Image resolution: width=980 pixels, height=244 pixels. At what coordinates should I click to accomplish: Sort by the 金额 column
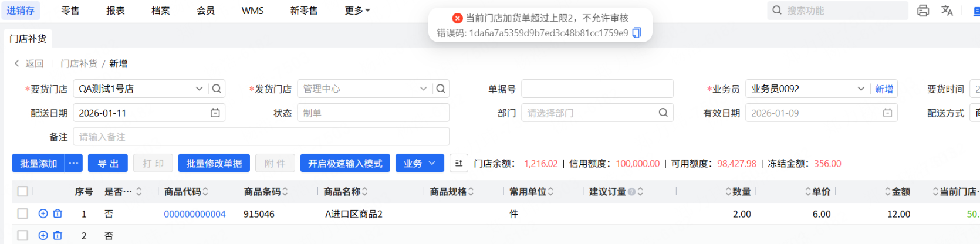click(888, 191)
